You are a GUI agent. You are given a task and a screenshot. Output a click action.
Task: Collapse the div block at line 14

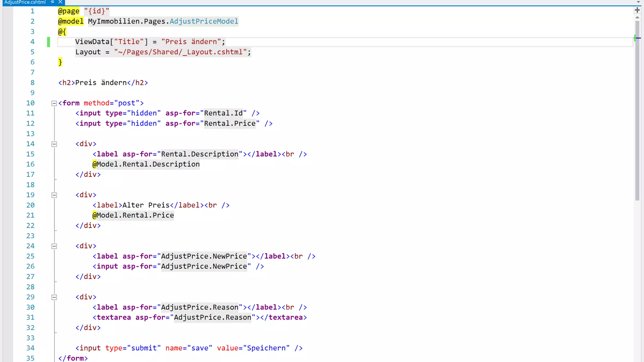tap(54, 144)
